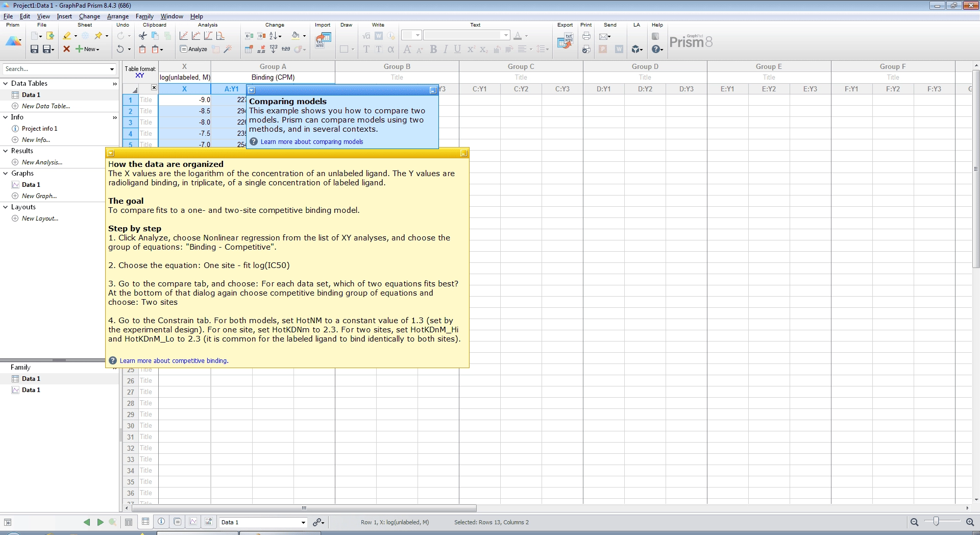This screenshot has height=535, width=980.
Task: Click New Analysis... in navigator
Action: (x=42, y=162)
